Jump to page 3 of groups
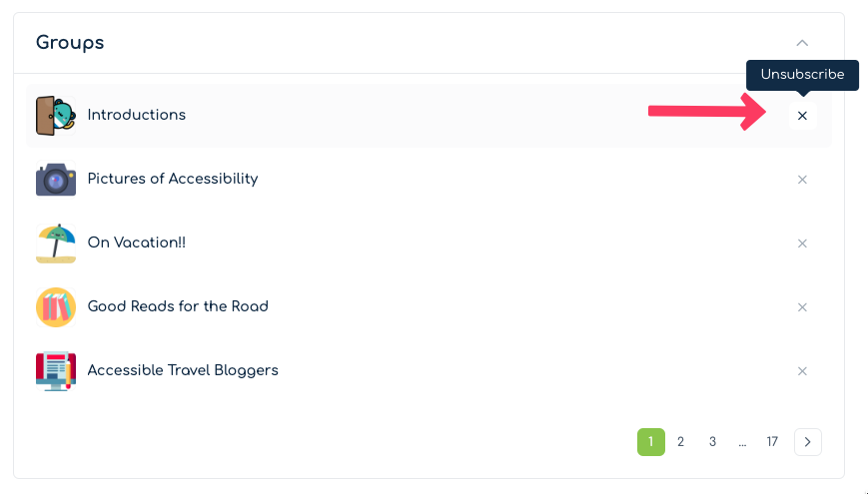The image size is (868, 494). coord(712,442)
